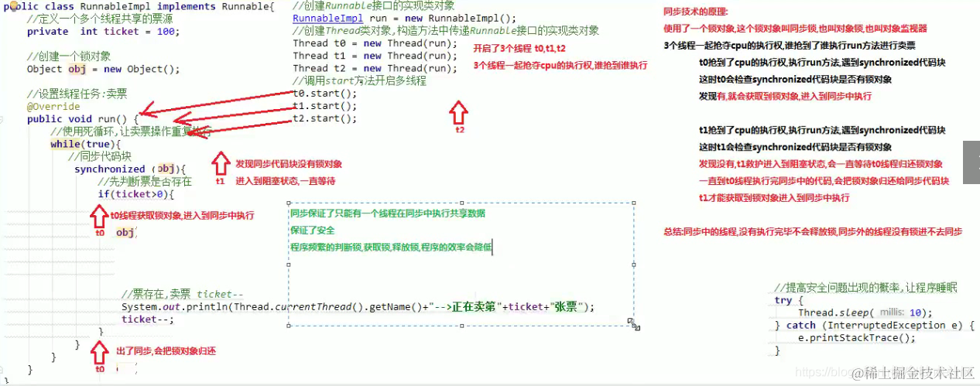Image resolution: width=980 pixels, height=386 pixels.
Task: Click the "public void run() {" method declaration
Action: click(83, 118)
